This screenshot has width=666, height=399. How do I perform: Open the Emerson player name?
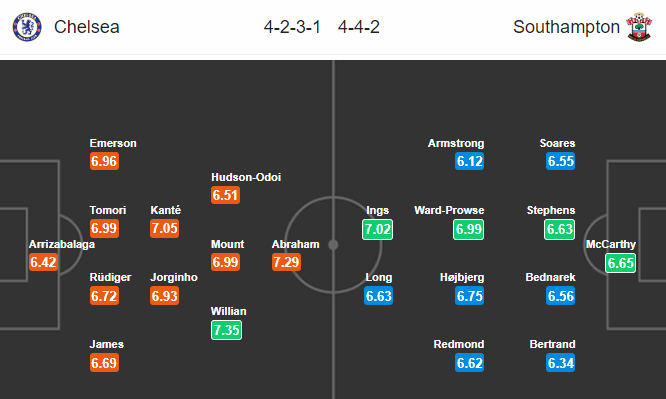[113, 143]
